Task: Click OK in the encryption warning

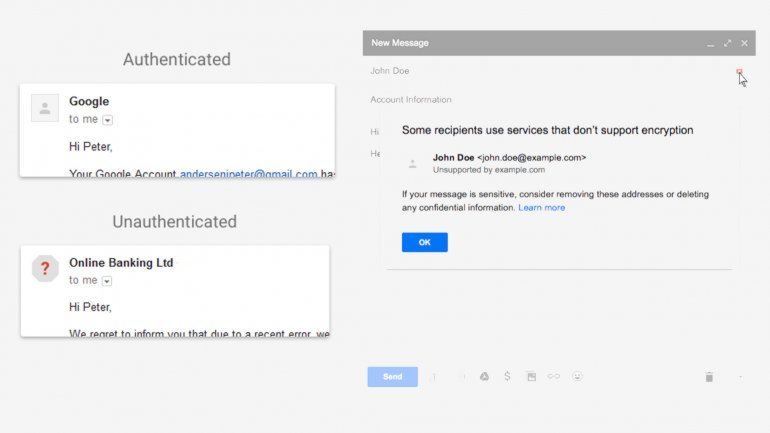Action: [425, 242]
